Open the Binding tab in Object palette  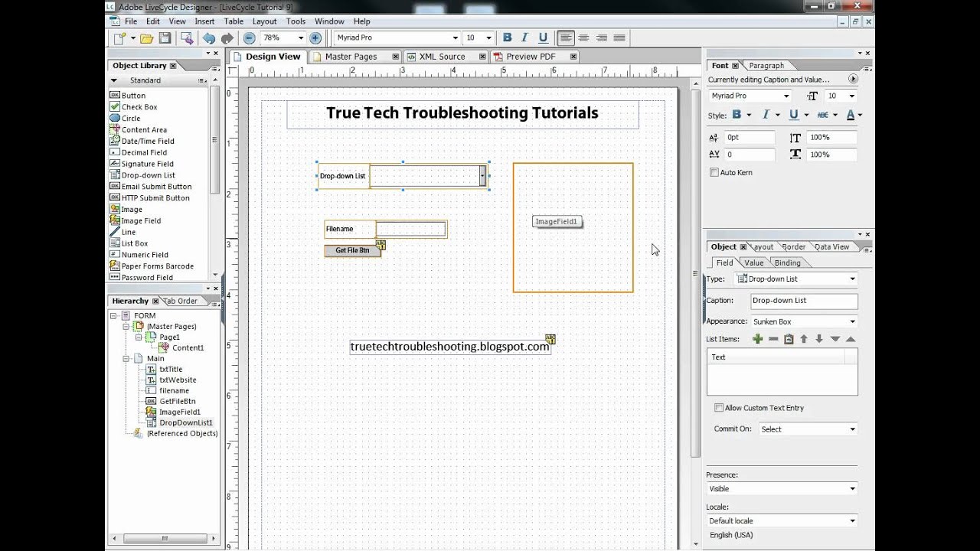tap(787, 262)
